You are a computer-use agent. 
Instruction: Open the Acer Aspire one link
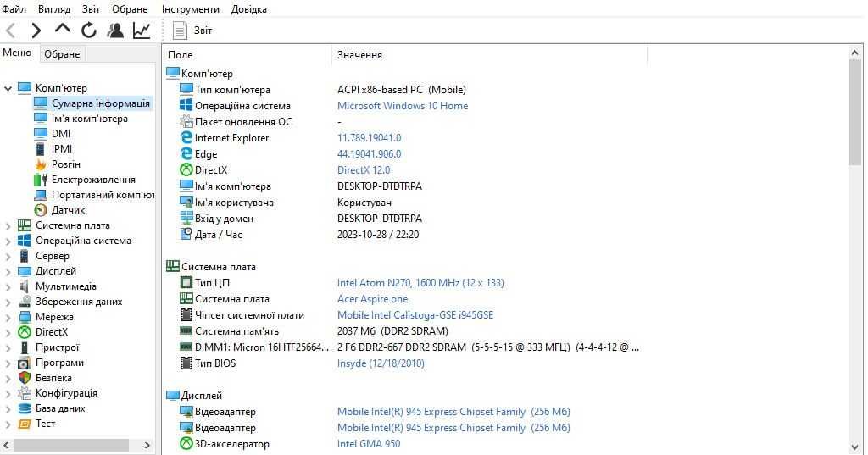[x=373, y=299]
